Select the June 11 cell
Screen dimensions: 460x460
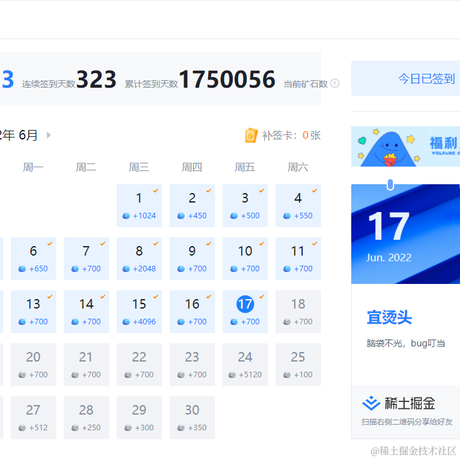click(298, 259)
